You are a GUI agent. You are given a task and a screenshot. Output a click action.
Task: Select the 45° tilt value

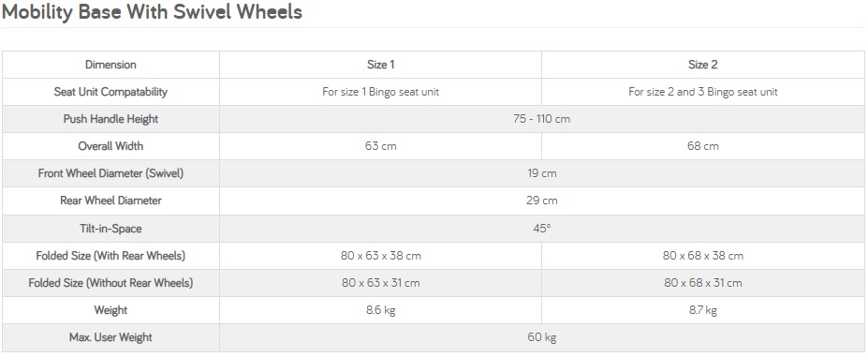coord(541,228)
